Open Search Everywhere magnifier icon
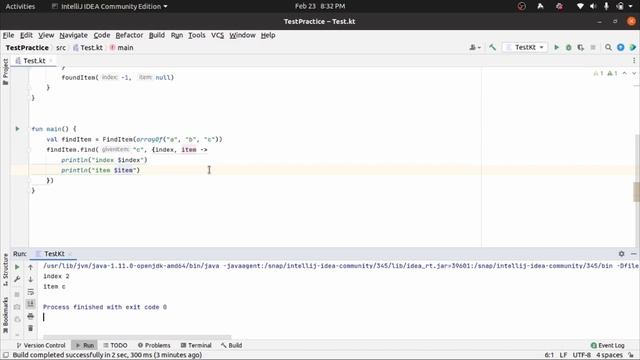The height and width of the screenshot is (360, 640). point(608,47)
